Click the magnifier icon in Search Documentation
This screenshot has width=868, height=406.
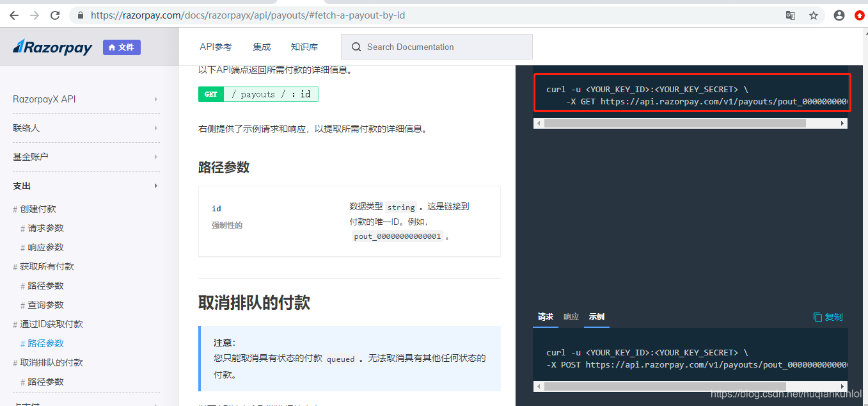point(356,47)
